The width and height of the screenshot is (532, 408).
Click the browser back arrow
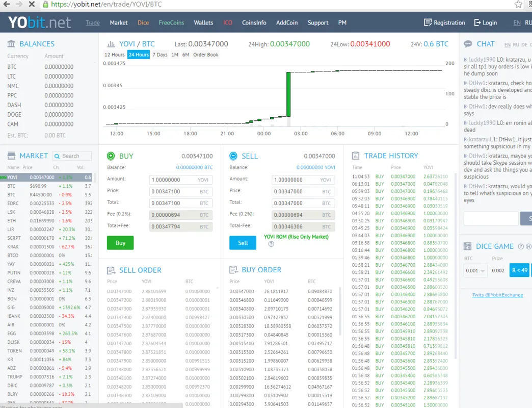[7, 5]
